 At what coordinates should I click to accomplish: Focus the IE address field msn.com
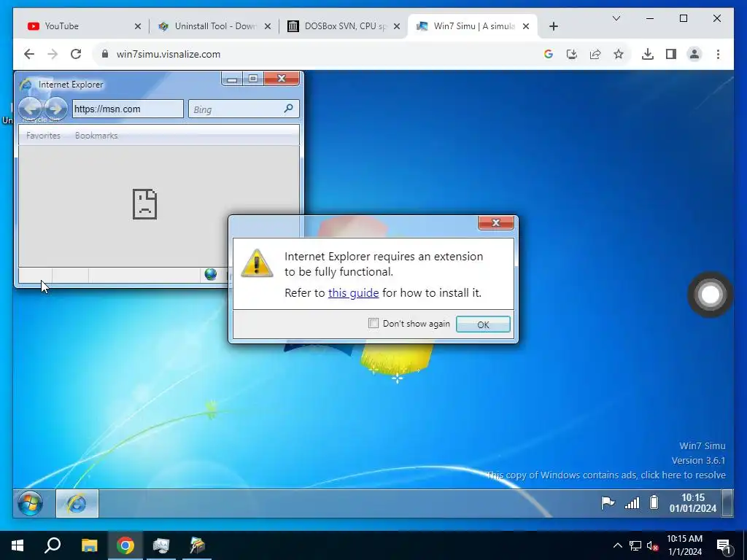(x=128, y=109)
